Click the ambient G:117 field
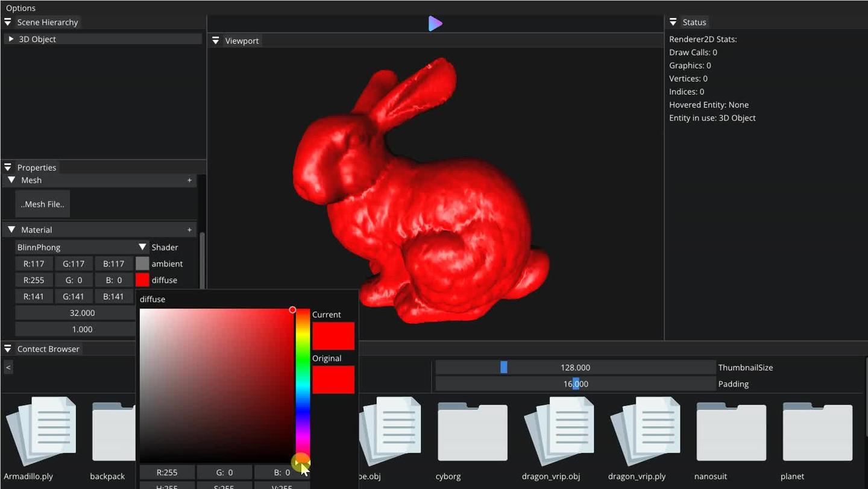868x489 pixels. (x=74, y=263)
